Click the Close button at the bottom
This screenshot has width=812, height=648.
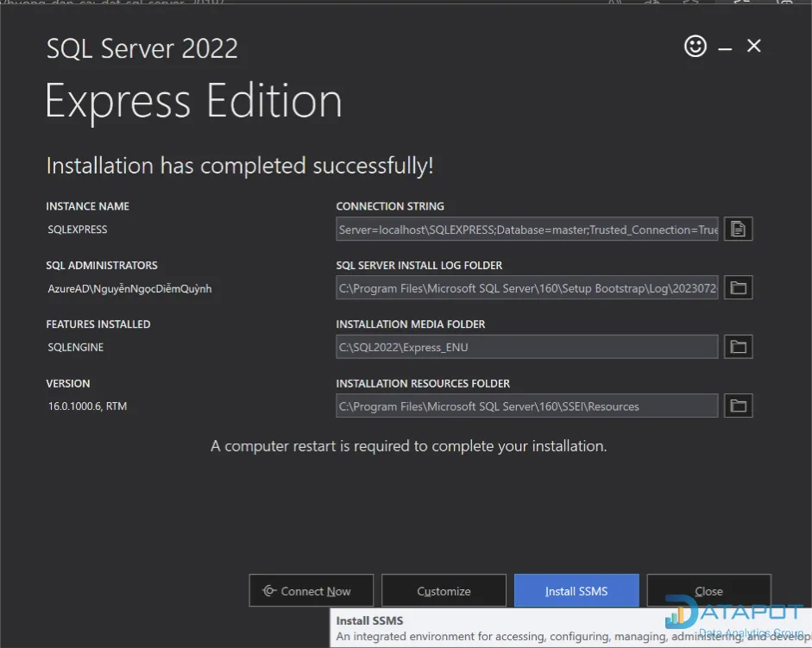(709, 590)
